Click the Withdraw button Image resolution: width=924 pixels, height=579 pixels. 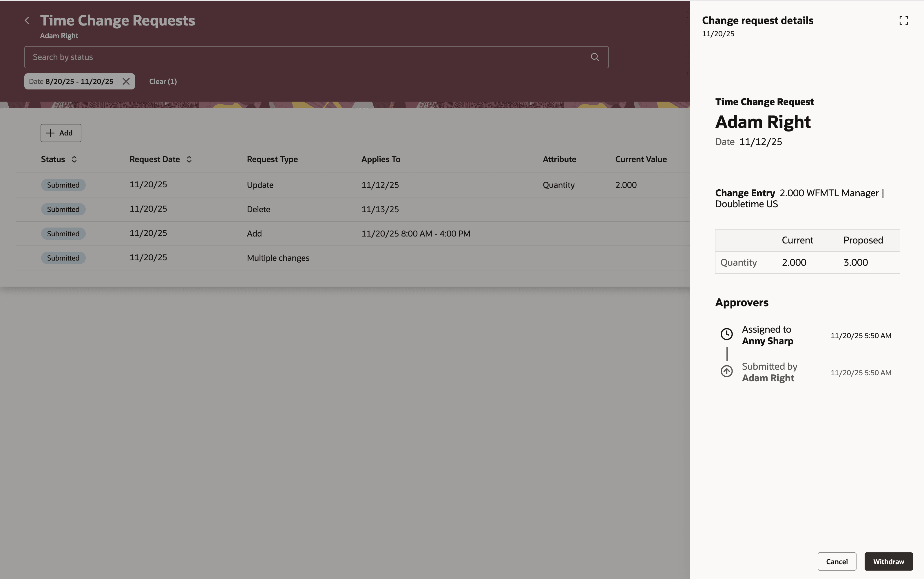[x=888, y=561]
